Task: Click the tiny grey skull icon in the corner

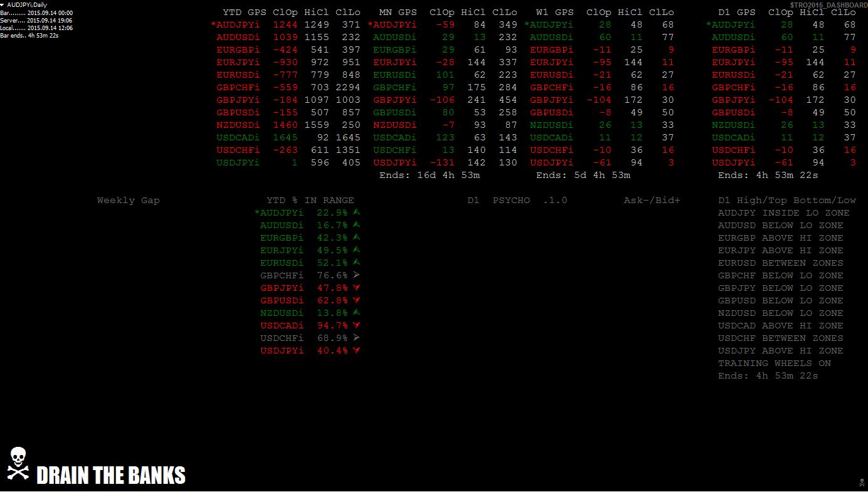Action: (x=862, y=482)
